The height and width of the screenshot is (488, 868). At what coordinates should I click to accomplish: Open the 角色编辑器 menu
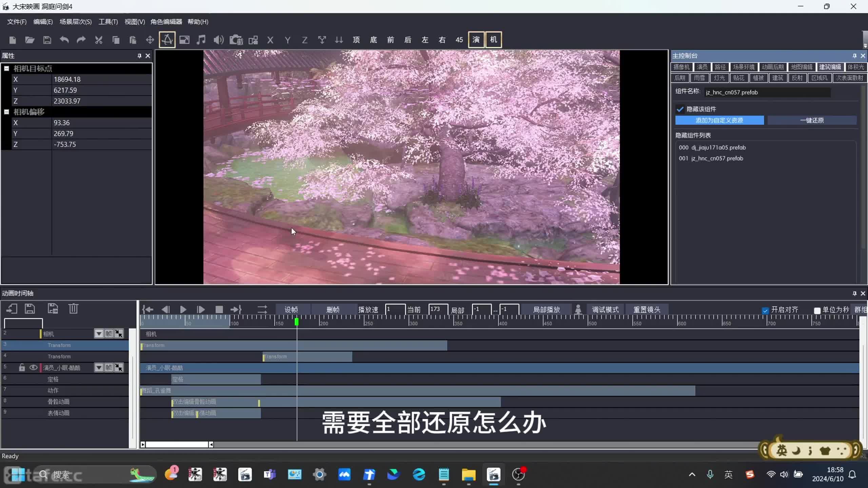pyautogui.click(x=166, y=22)
